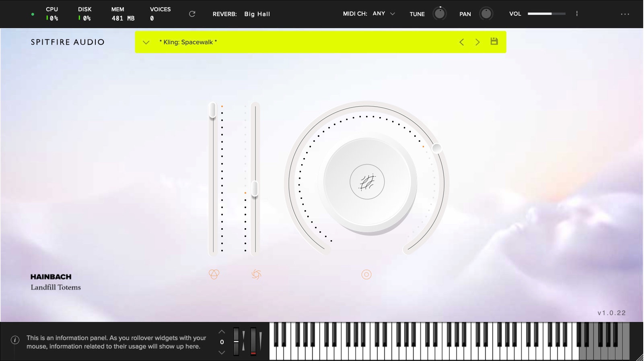Click the orange concentric-circle icon below the big knob

(366, 274)
